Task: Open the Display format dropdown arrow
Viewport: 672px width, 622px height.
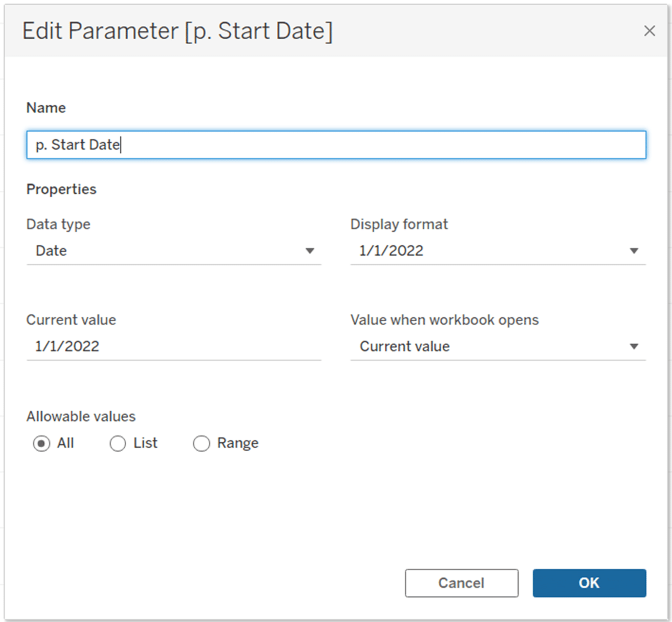Action: 634,250
